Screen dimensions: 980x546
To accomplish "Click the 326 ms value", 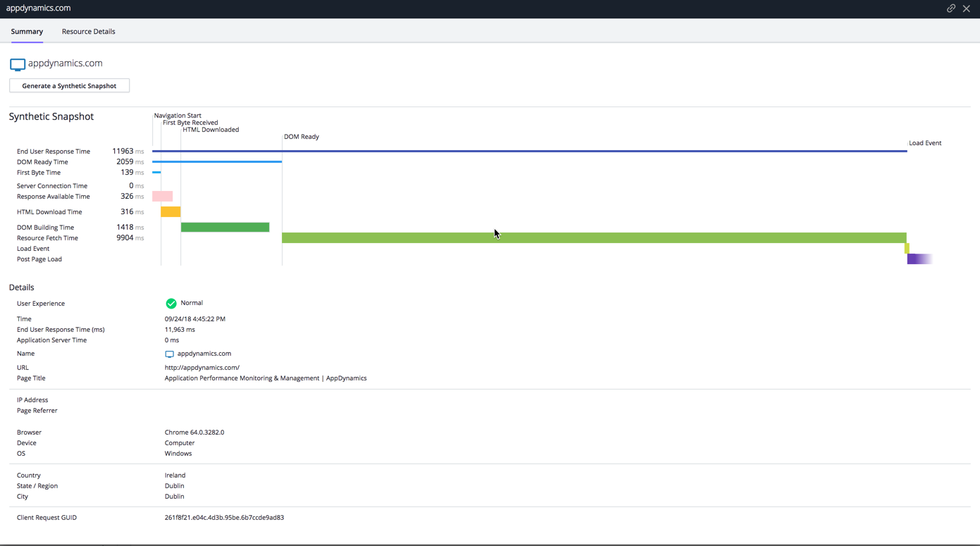I will click(132, 197).
